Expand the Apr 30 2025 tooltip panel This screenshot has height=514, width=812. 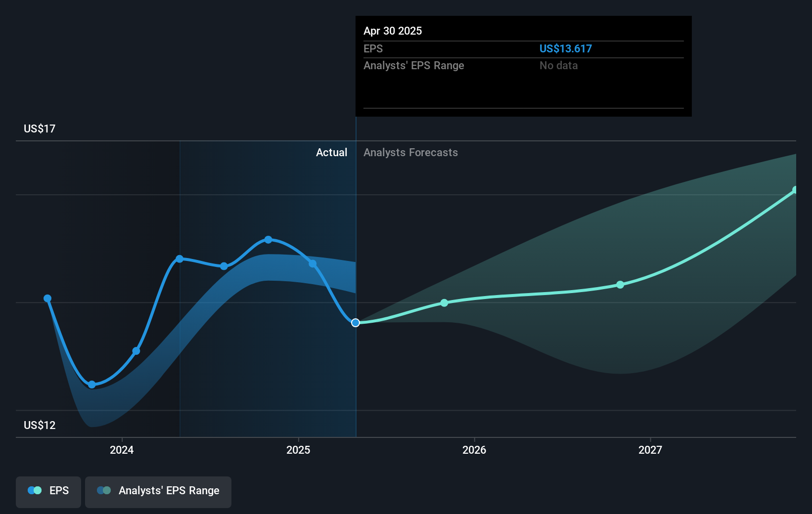pos(392,31)
